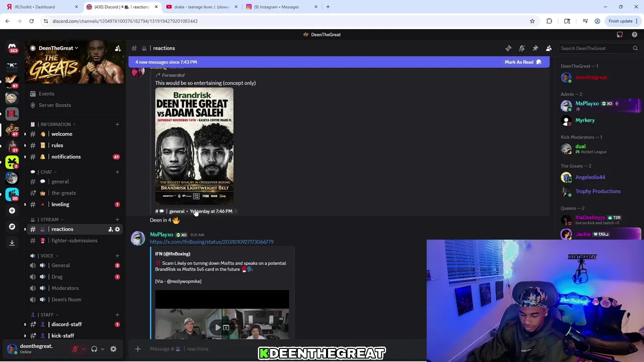The width and height of the screenshot is (644, 362).
Task: Open reactions channel settings gear
Action: coord(117,229)
